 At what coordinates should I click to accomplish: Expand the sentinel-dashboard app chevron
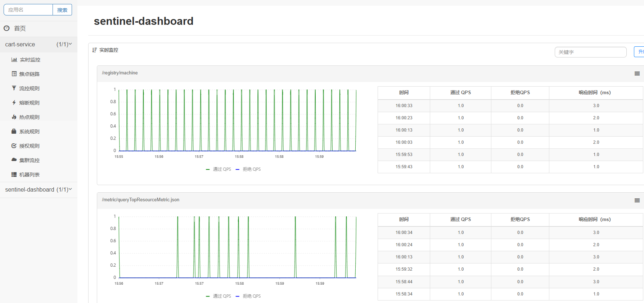coord(70,189)
